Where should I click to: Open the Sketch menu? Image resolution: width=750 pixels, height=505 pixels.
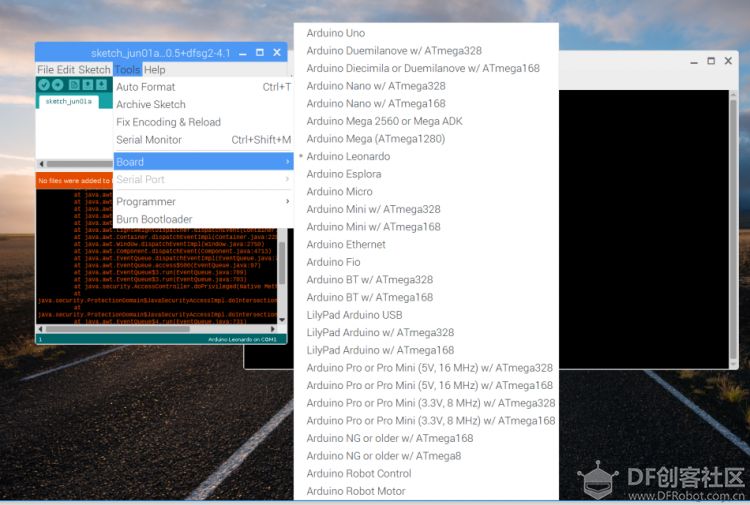94,69
